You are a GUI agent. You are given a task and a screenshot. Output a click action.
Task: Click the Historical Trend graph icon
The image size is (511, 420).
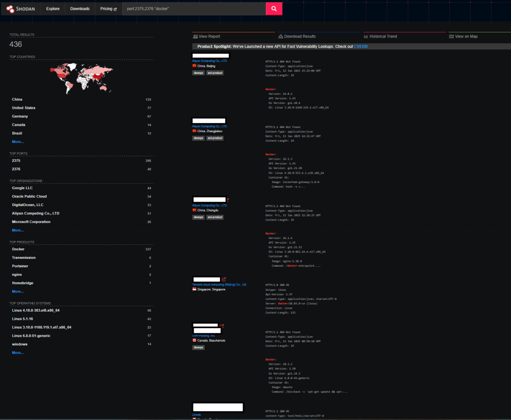point(366,36)
